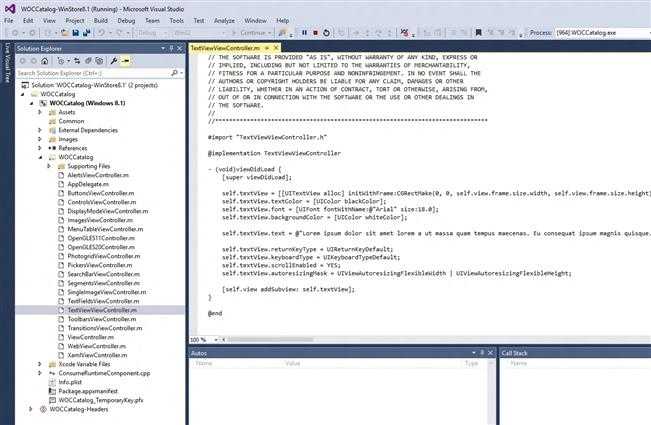Open the Help menu

click(x=283, y=20)
